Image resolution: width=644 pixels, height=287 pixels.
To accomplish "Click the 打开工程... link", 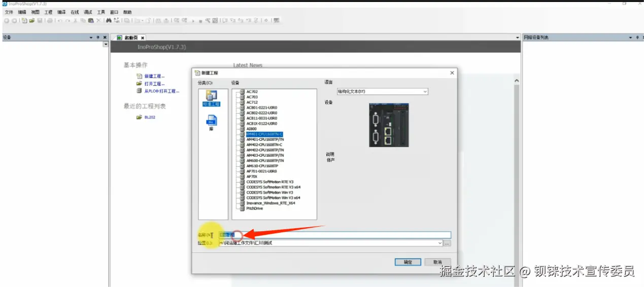I will 154,84.
